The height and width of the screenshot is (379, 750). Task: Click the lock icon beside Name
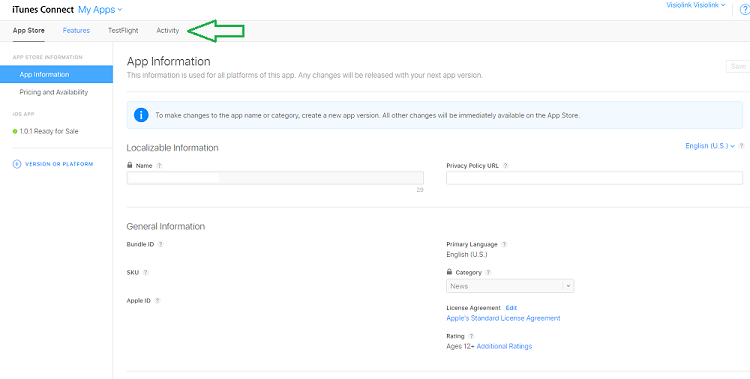point(130,165)
